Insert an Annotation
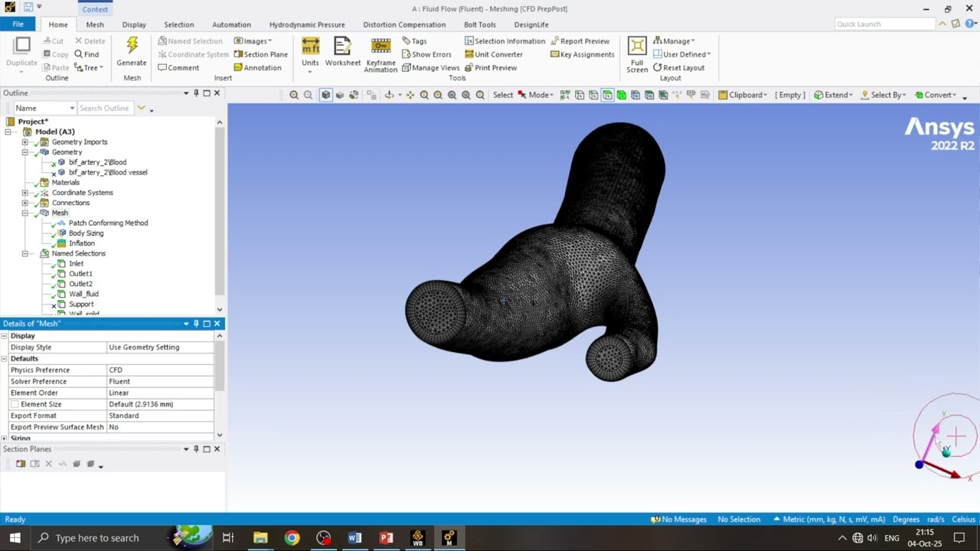This screenshot has height=551, width=980. [257, 67]
